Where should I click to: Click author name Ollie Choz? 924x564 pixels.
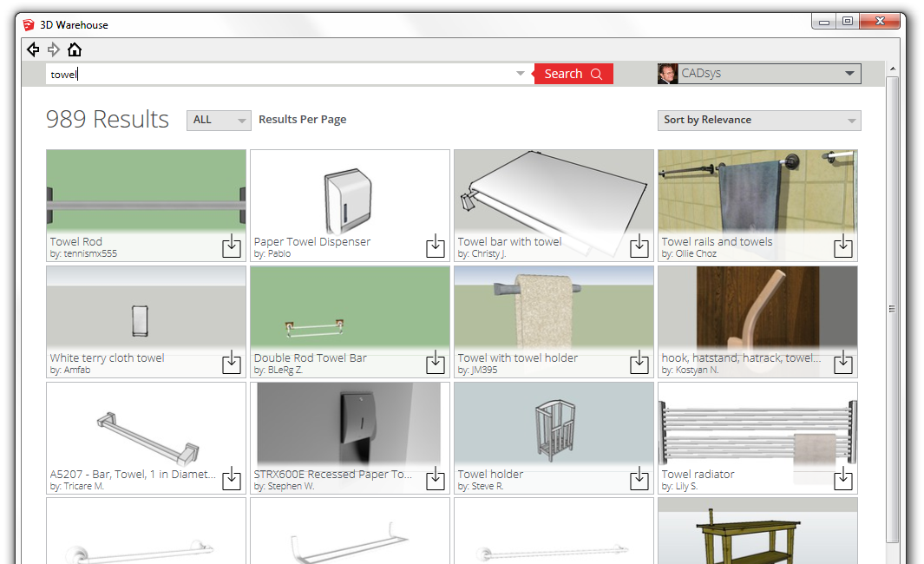[696, 254]
